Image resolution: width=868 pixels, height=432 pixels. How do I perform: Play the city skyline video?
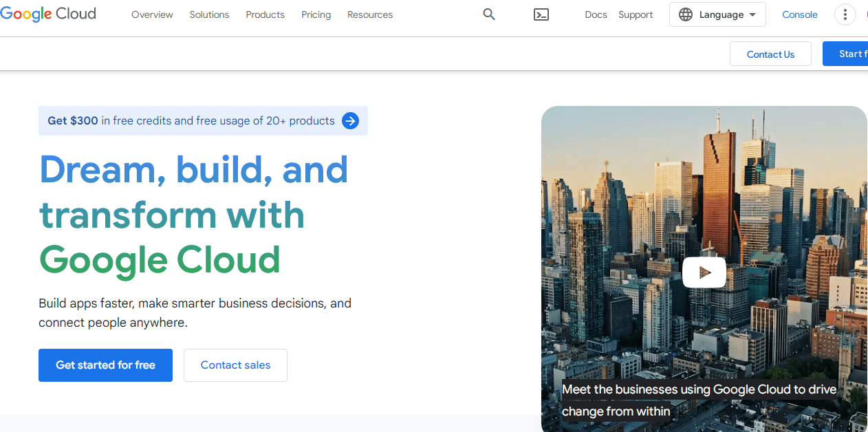point(704,272)
